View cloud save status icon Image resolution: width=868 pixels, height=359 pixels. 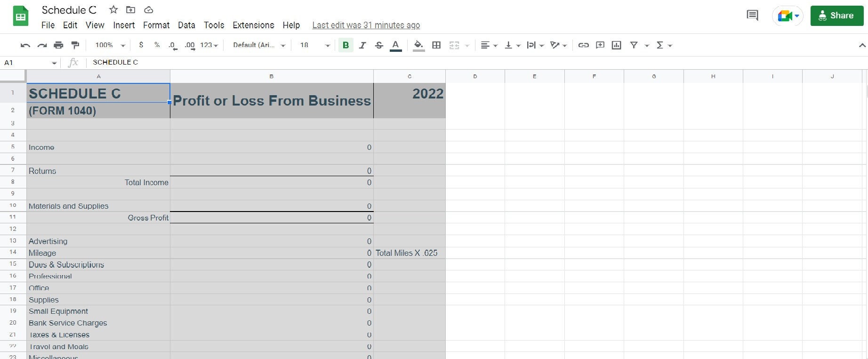pos(148,9)
